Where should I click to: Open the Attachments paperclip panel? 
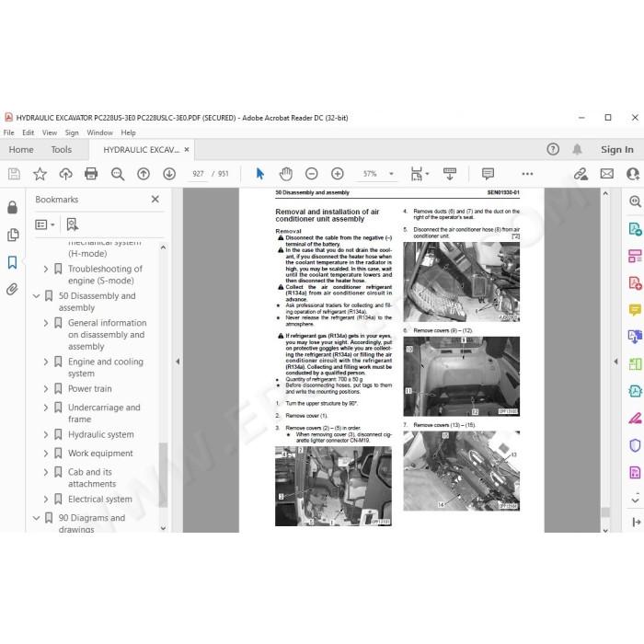(x=12, y=290)
